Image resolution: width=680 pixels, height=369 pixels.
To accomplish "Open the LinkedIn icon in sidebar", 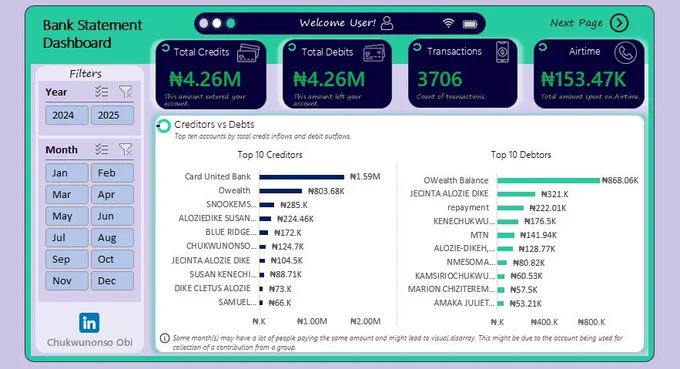I will click(x=89, y=323).
